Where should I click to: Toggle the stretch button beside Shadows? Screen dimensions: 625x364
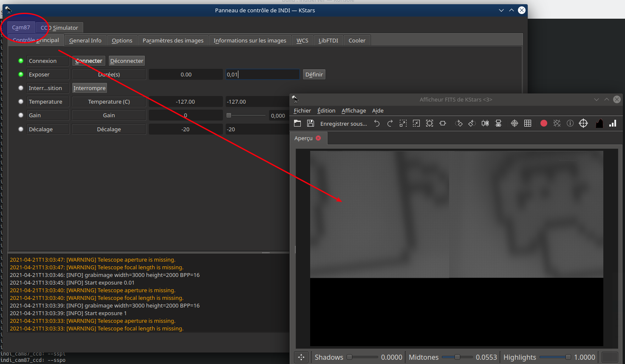[x=301, y=357]
